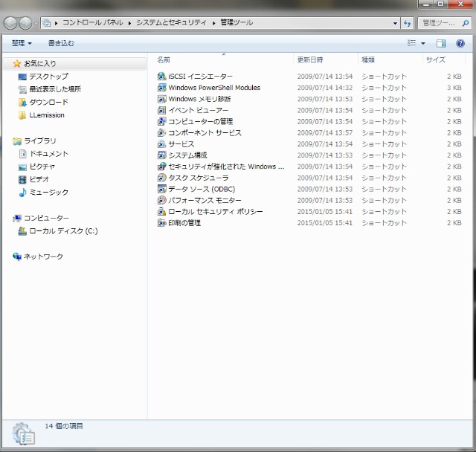Select the Windows PowerShell Modules icon
Viewport: 476px width, 452px height.
coord(162,88)
